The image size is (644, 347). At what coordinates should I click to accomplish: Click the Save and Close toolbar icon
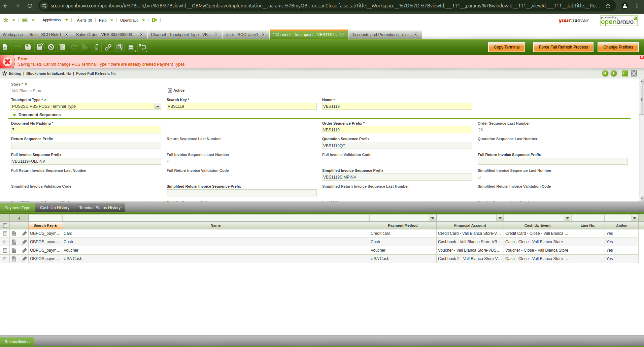(x=40, y=47)
